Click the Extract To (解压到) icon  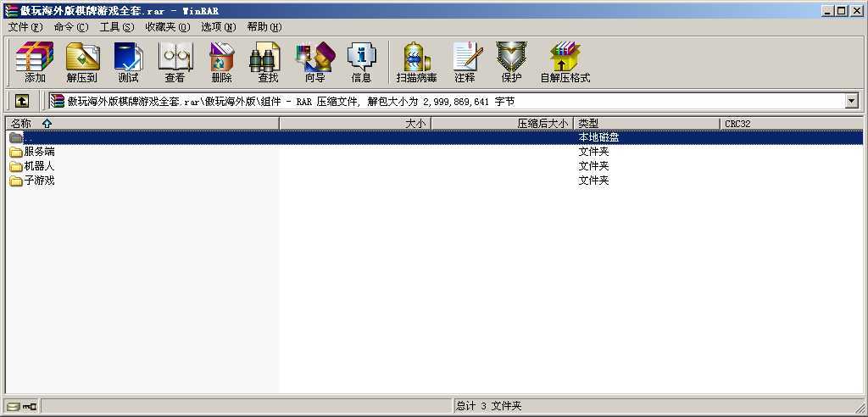tap(82, 62)
